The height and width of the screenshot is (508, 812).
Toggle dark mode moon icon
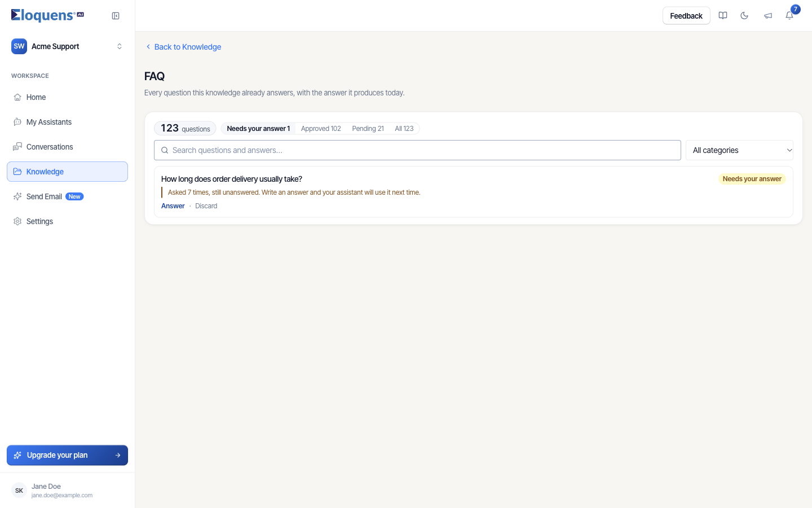tap(744, 16)
